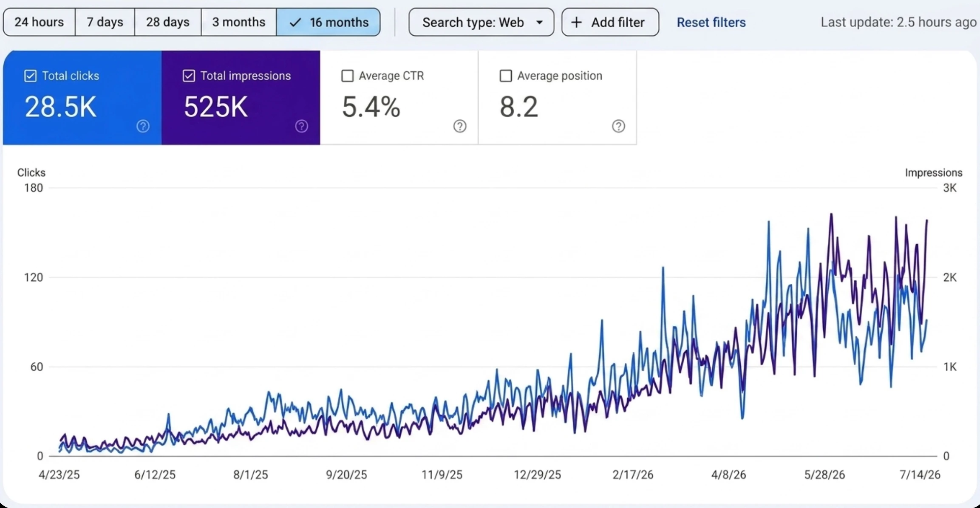Viewport: 980px width, 508px height.
Task: Click the 525K total impressions value
Action: (215, 107)
